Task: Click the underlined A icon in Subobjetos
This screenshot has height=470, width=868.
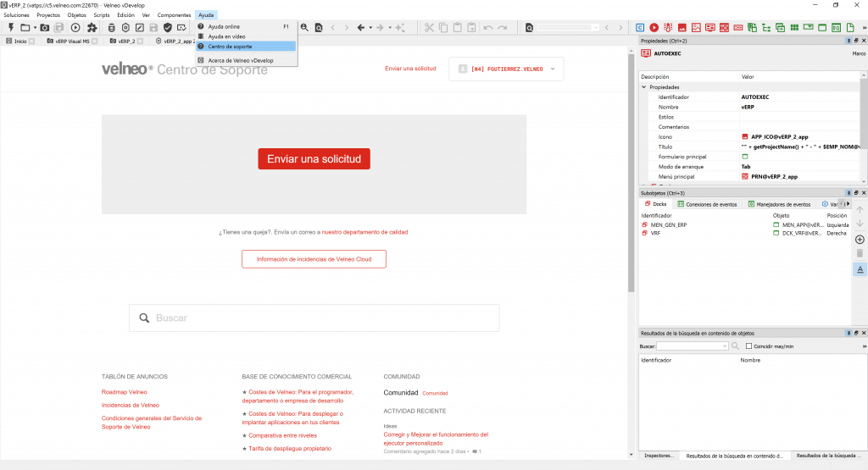Action: pos(860,269)
